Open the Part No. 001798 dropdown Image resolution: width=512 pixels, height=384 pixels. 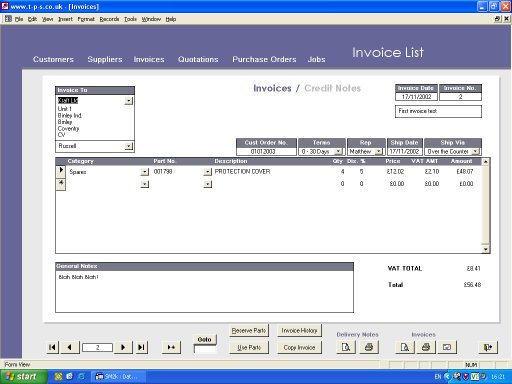pos(207,172)
